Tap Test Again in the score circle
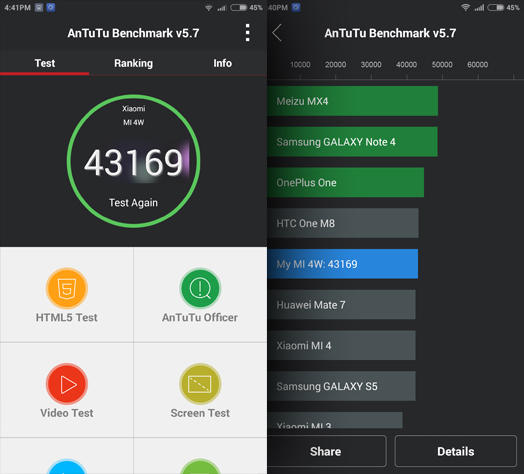This screenshot has height=474, width=524. 133,203
